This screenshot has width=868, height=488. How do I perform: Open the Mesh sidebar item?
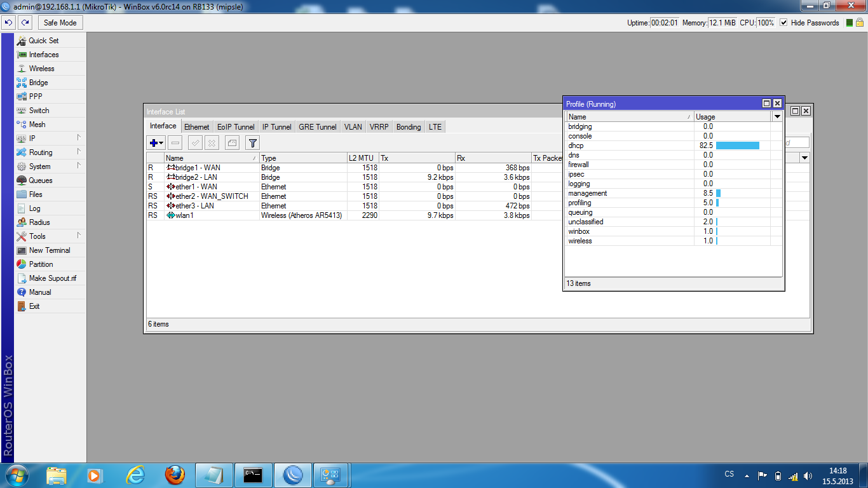point(50,125)
